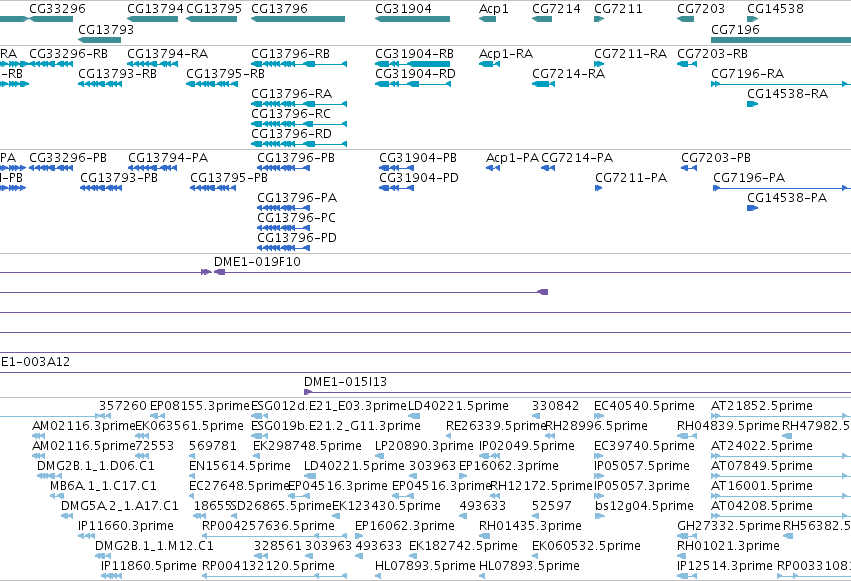This screenshot has height=581, width=851.
Task: Select protein CG7211-PA
Action: (599, 188)
